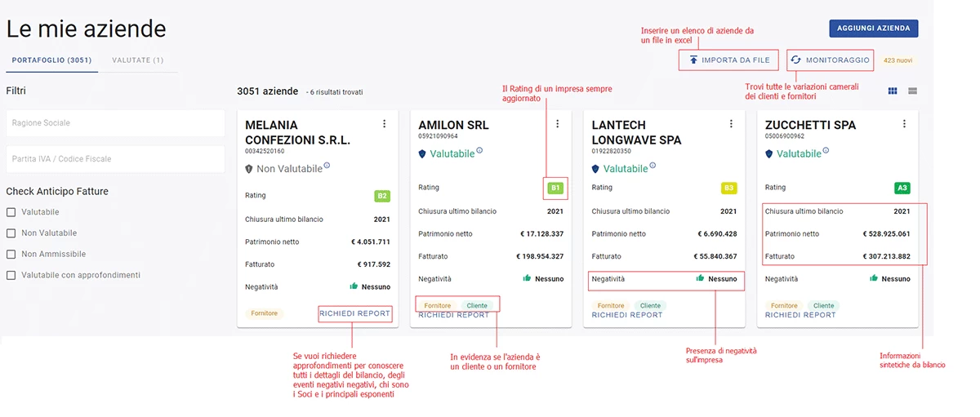Click the green B1 rating badge

[555, 189]
